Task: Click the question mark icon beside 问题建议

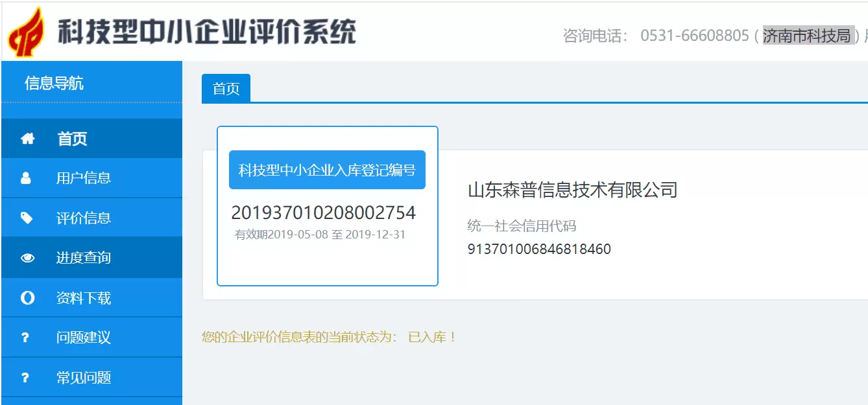Action: click(25, 338)
